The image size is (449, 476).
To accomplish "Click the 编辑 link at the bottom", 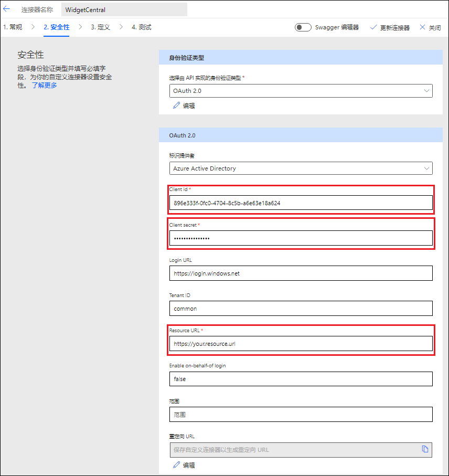I will coord(189,465).
